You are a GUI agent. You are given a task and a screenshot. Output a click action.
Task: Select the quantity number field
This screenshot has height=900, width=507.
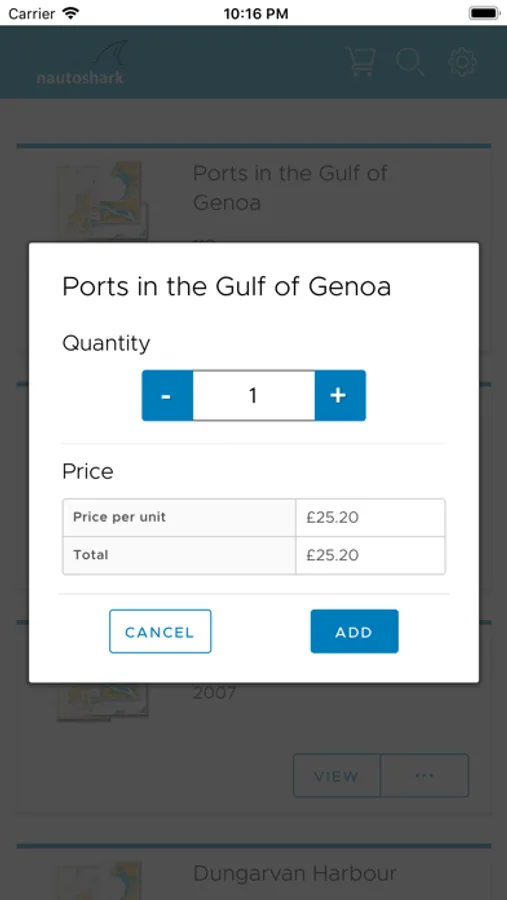point(254,395)
